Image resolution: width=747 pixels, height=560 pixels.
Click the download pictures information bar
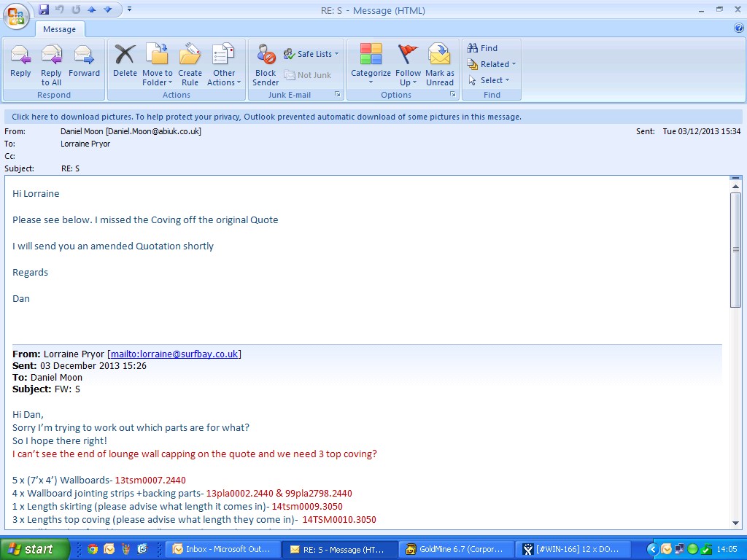[266, 117]
